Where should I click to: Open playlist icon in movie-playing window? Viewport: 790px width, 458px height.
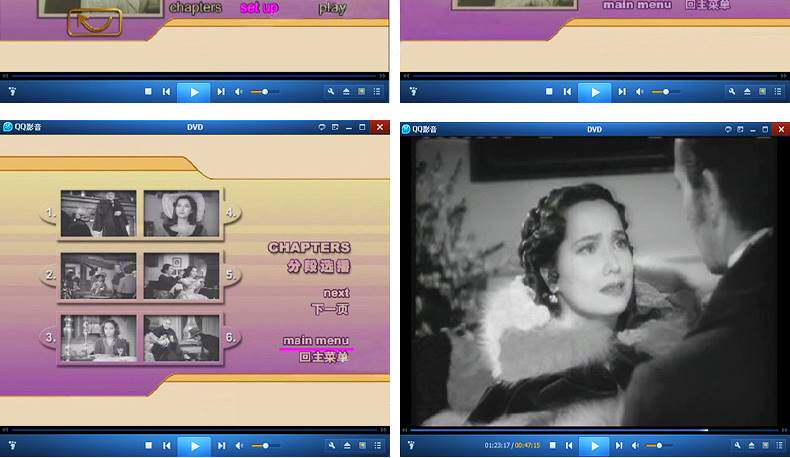tap(779, 445)
